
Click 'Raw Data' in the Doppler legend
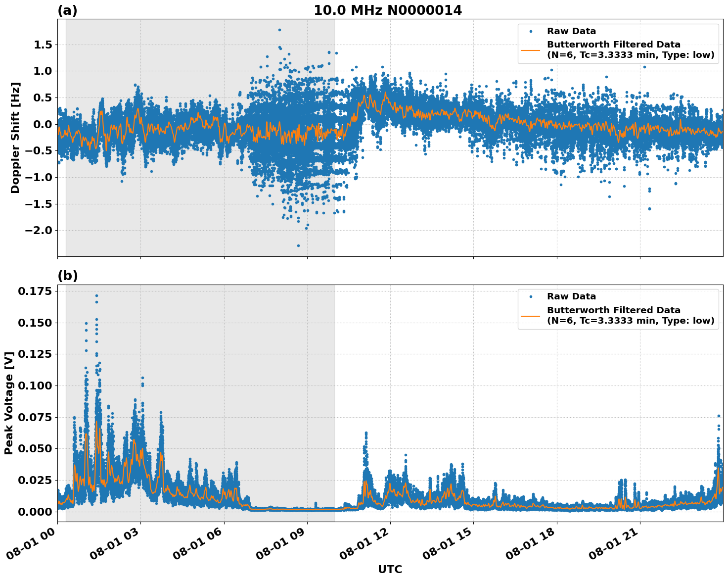pyautogui.click(x=571, y=31)
